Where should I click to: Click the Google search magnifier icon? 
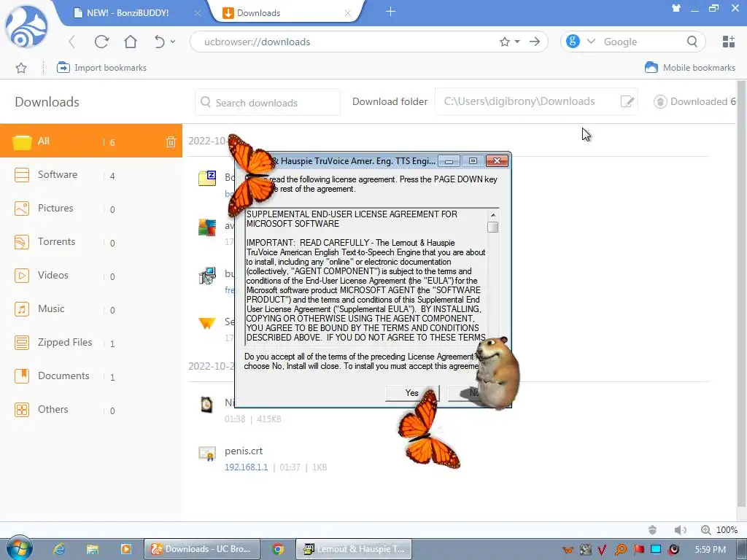(692, 42)
